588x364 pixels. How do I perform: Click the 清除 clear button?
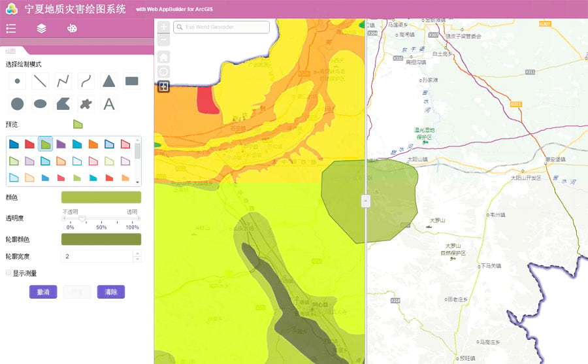tap(111, 291)
